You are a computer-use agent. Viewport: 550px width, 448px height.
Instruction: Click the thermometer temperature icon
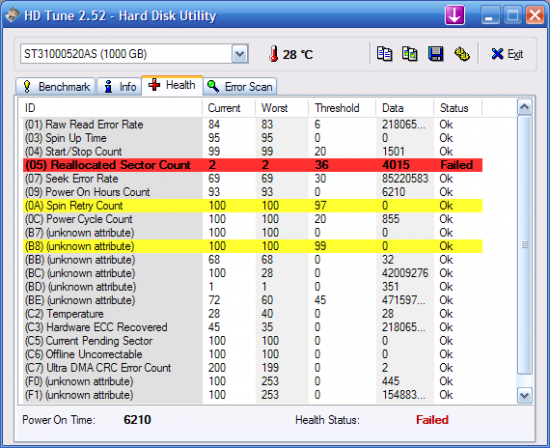point(274,54)
